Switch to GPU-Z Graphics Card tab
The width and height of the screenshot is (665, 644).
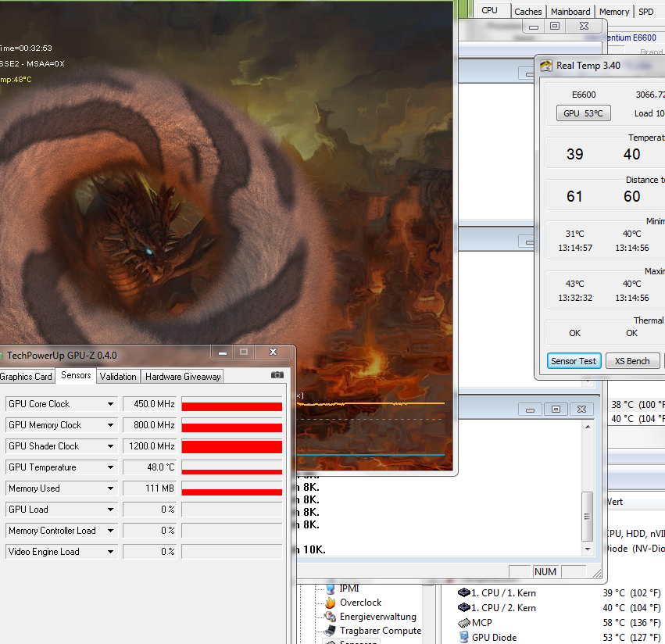click(27, 377)
